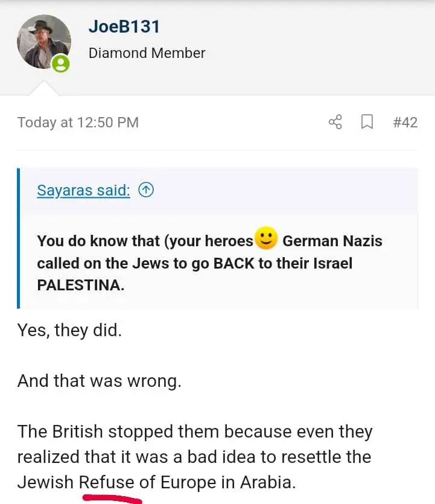Click the Diamond Member title
The height and width of the screenshot is (504, 435).
tap(147, 53)
